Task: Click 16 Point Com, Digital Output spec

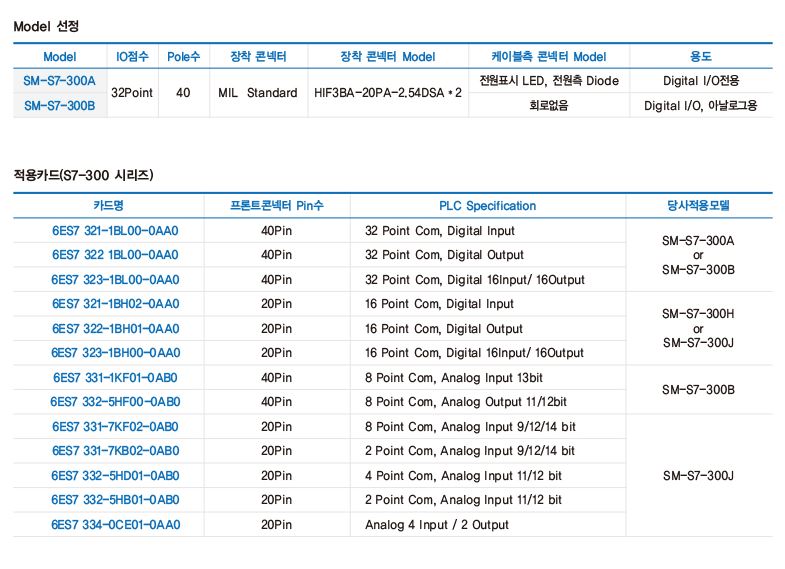Action: click(x=444, y=329)
